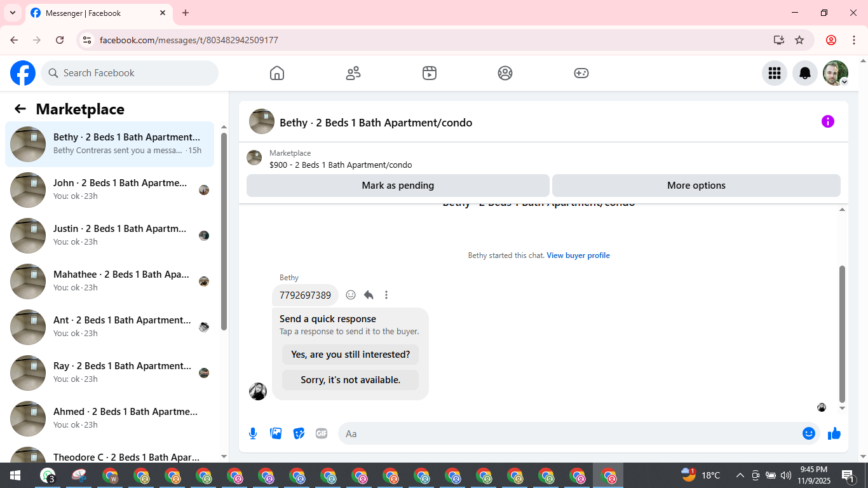Open the volume control in system tray
The height and width of the screenshot is (488, 868).
tap(786, 475)
